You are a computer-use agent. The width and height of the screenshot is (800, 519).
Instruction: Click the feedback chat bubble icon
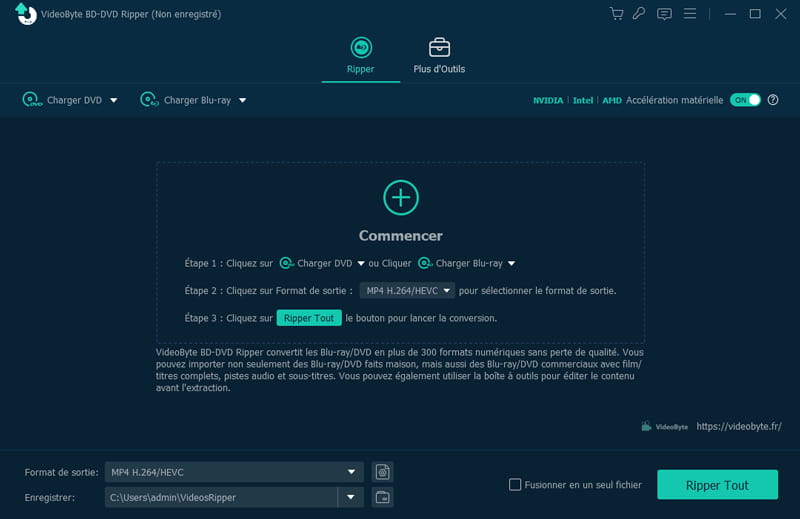point(664,14)
